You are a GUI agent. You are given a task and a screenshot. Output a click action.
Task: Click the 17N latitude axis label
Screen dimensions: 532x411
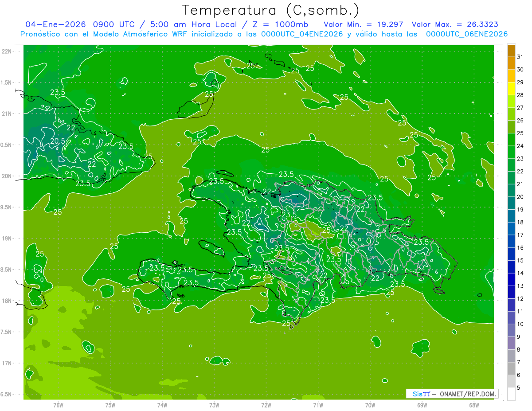[8, 363]
